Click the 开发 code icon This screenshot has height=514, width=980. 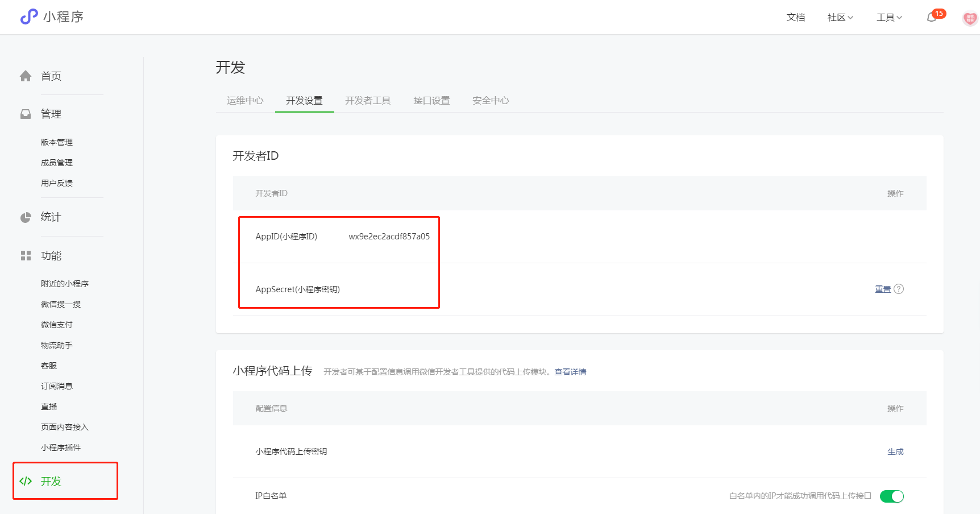pyautogui.click(x=26, y=481)
